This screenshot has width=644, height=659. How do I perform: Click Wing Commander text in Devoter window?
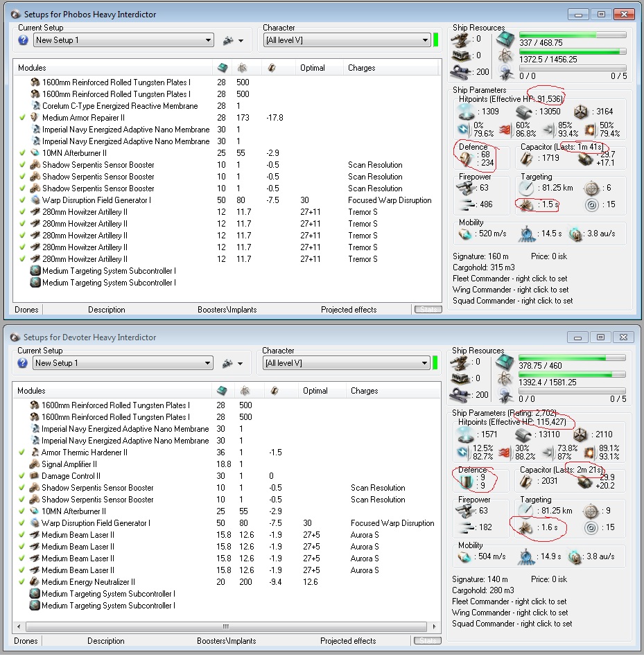click(510, 613)
